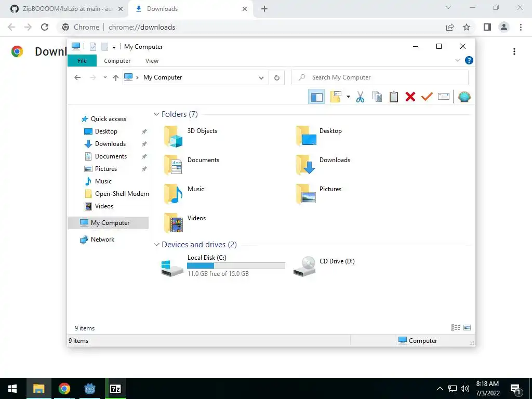Open recent locations dropdown arrow
532x399 pixels.
(x=105, y=77)
